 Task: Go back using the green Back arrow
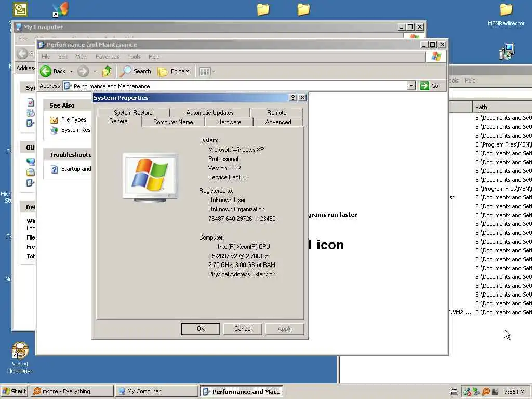(x=53, y=71)
